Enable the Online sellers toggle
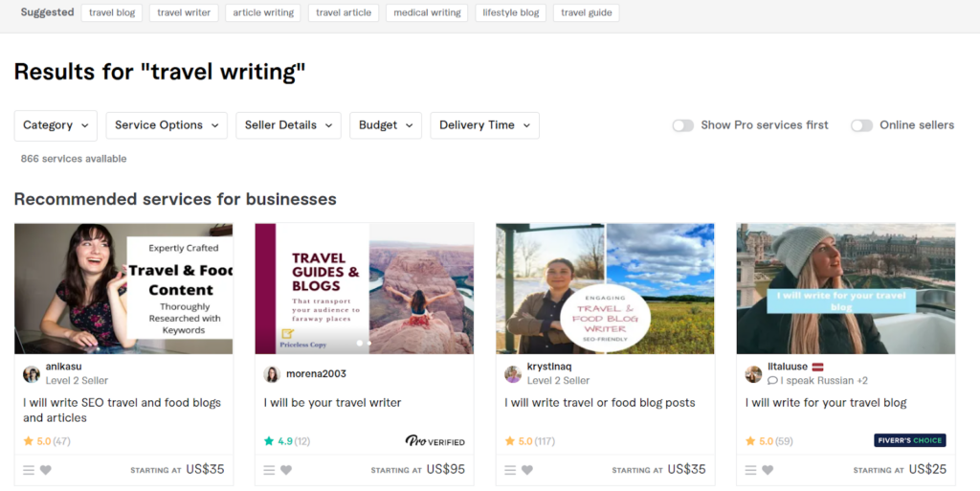980x491 pixels. tap(861, 125)
